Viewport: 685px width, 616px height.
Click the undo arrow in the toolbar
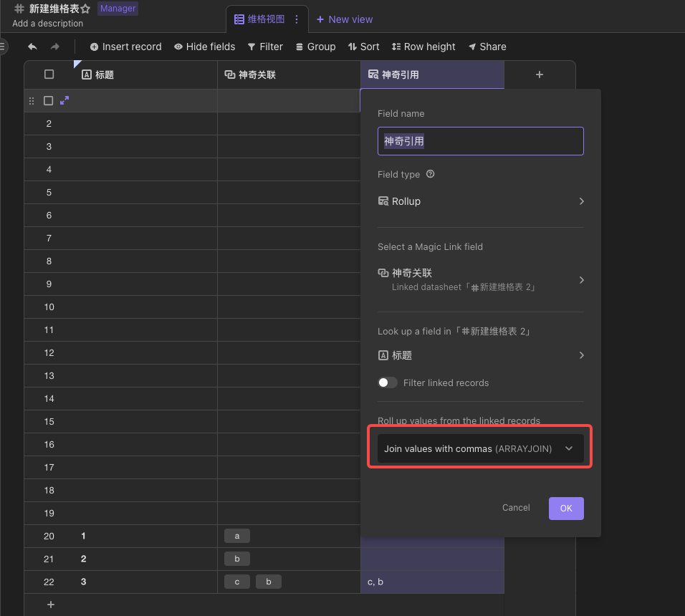32,47
